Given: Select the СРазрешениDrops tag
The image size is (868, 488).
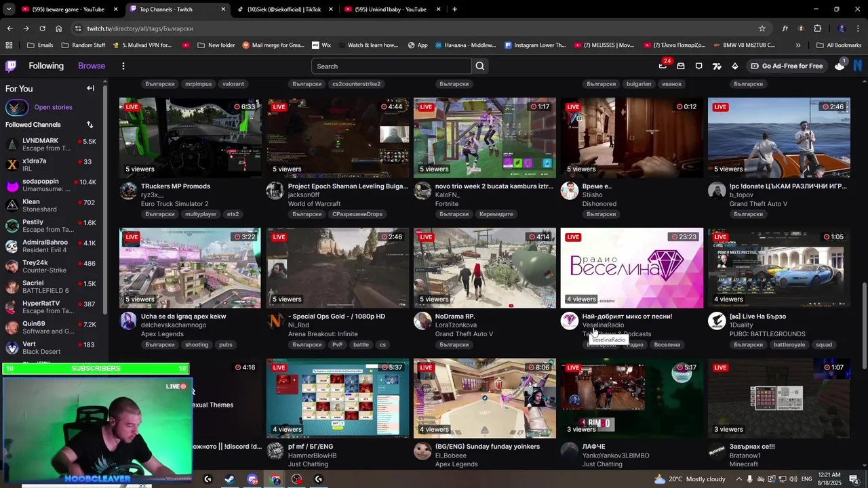Looking at the screenshot, I should tap(357, 214).
